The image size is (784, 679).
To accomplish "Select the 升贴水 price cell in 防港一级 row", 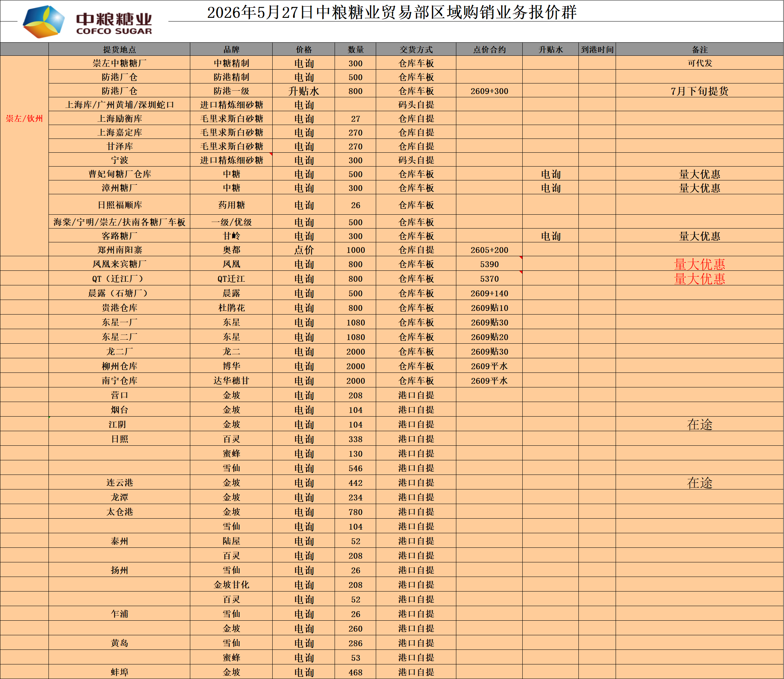I will click(304, 91).
